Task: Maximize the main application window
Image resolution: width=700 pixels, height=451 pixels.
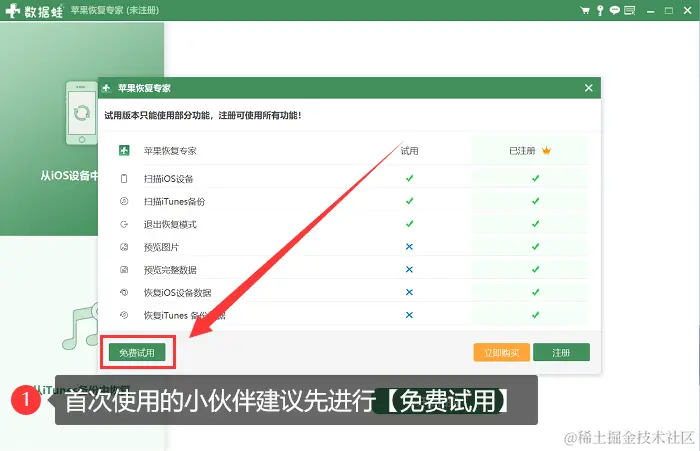Action: [x=669, y=11]
